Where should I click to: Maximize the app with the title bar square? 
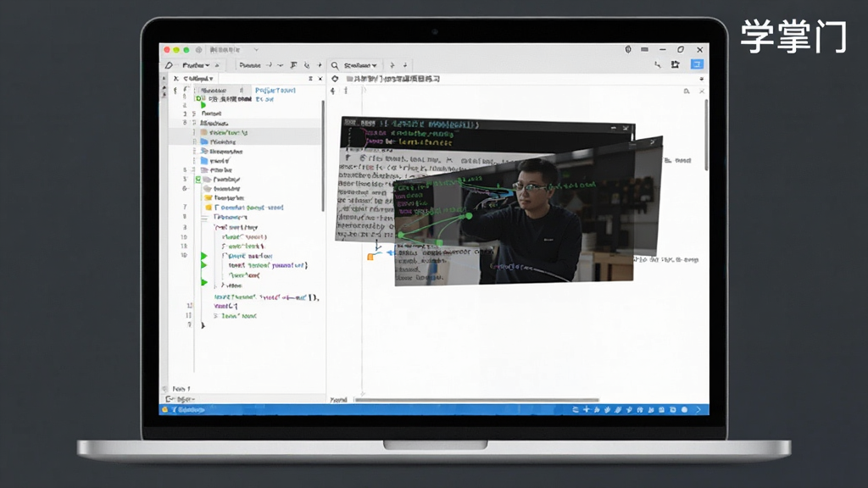pyautogui.click(x=681, y=49)
